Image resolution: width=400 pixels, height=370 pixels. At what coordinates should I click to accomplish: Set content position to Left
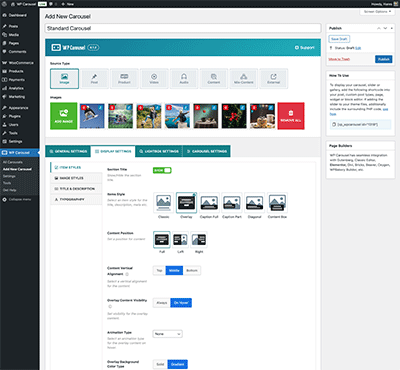(x=180, y=240)
